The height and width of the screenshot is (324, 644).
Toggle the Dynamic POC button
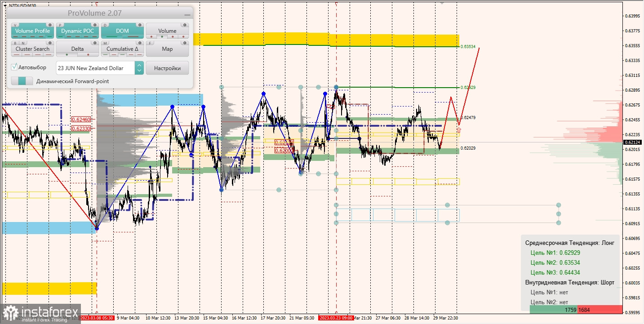pos(77,31)
